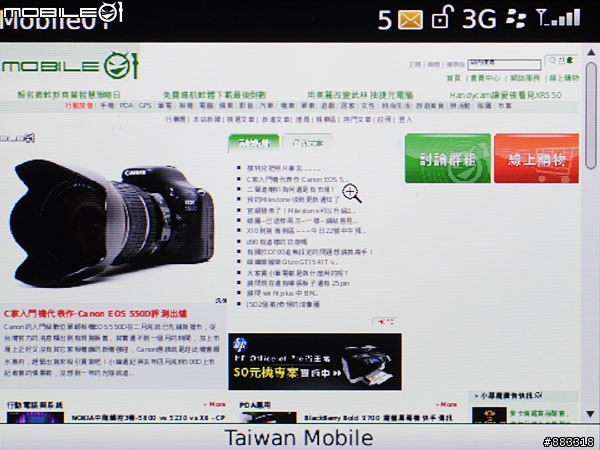Select the GPS category in the navigation bar
This screenshot has height=450, width=600.
click(x=145, y=106)
